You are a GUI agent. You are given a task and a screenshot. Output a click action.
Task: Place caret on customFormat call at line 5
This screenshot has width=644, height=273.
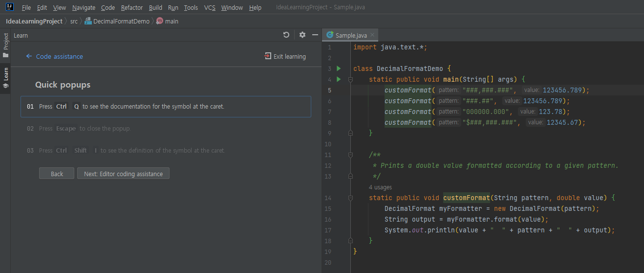tap(408, 90)
